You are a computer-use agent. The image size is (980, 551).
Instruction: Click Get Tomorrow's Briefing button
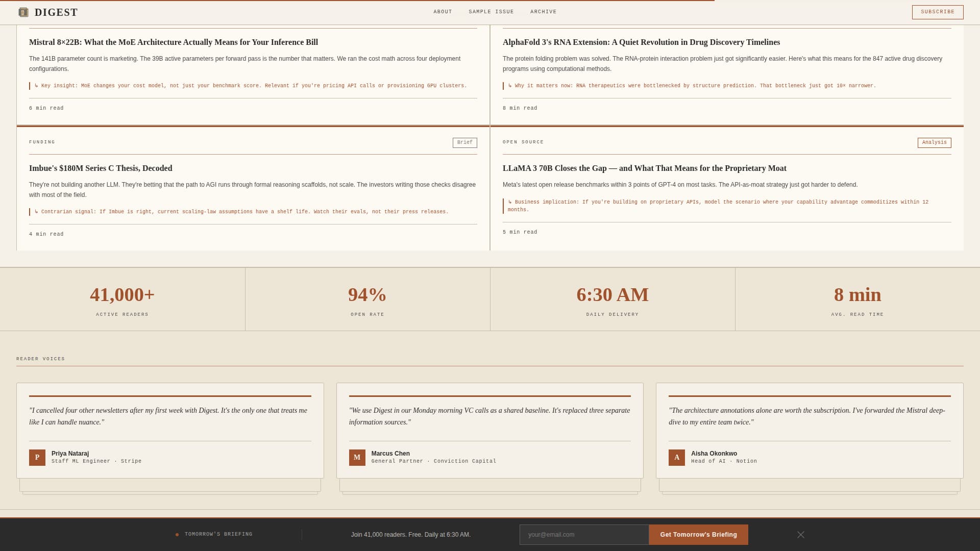click(698, 535)
